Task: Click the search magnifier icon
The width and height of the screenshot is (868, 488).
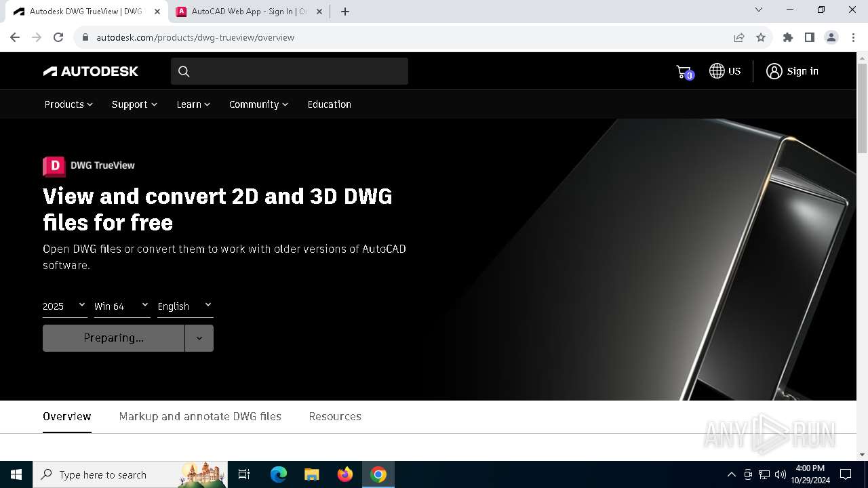Action: [x=184, y=71]
